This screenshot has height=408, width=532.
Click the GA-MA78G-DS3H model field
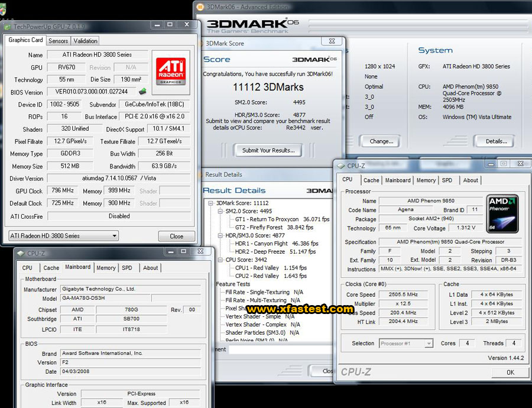pos(105,298)
